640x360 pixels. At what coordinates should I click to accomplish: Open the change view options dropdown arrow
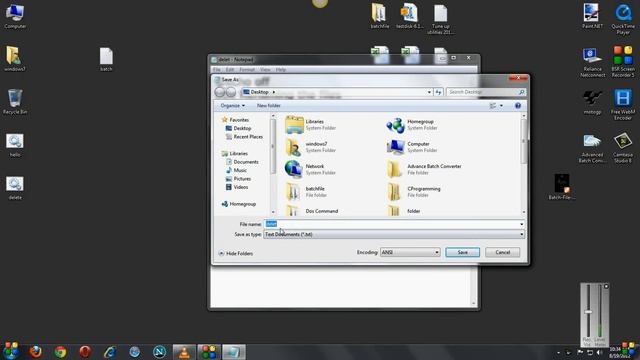[x=501, y=106]
